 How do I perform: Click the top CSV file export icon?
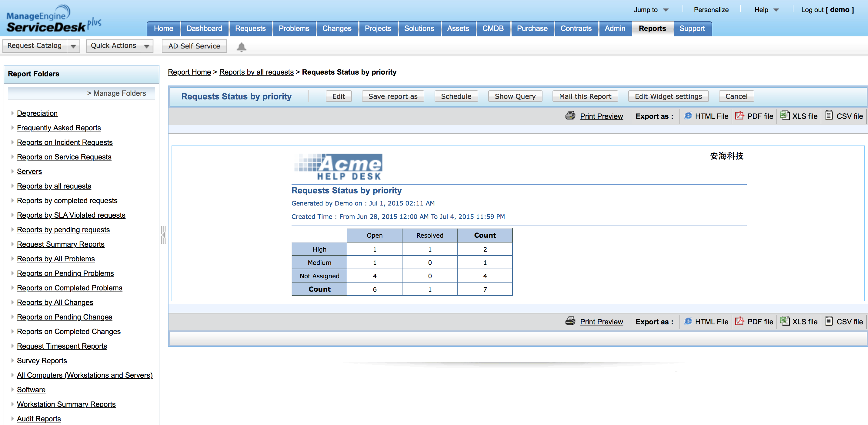(x=829, y=115)
